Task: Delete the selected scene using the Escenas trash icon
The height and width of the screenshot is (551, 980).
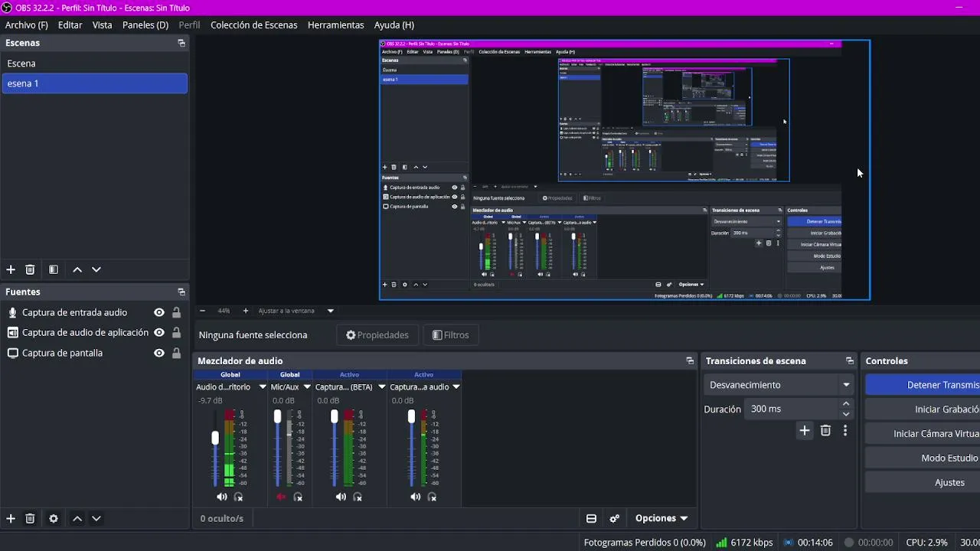Action: pyautogui.click(x=31, y=269)
